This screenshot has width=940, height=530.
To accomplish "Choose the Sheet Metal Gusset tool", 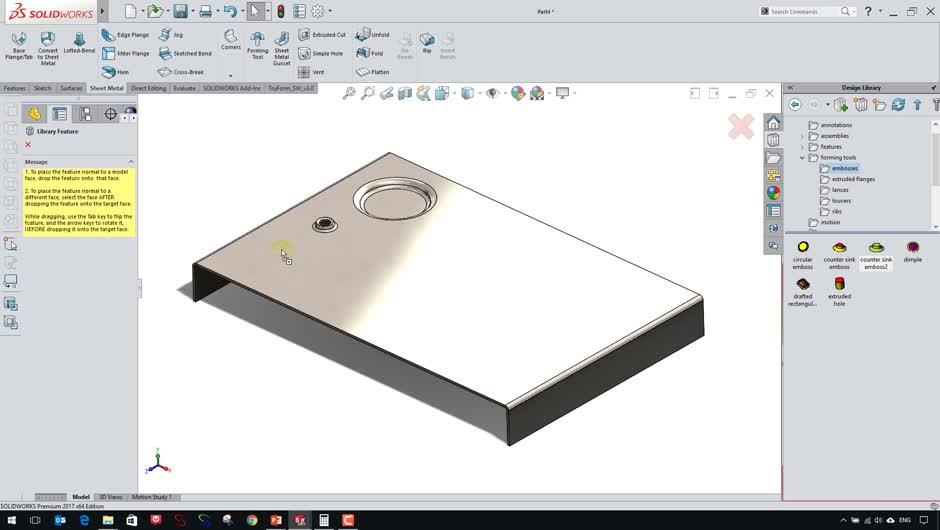I will coord(282,41).
